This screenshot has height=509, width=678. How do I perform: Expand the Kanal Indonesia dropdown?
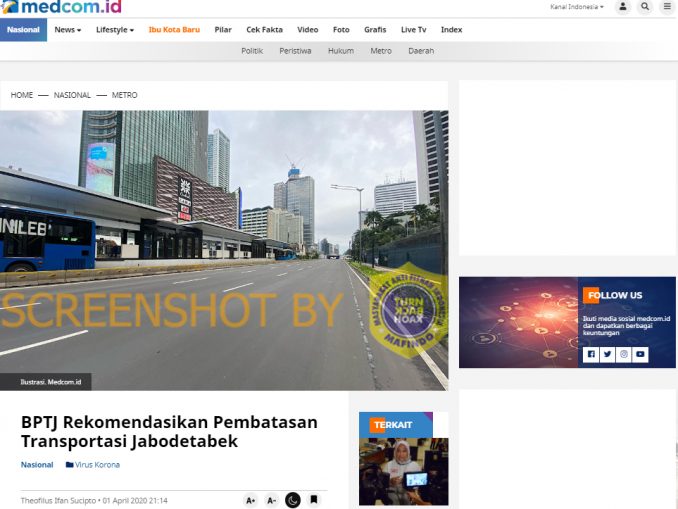pos(577,7)
